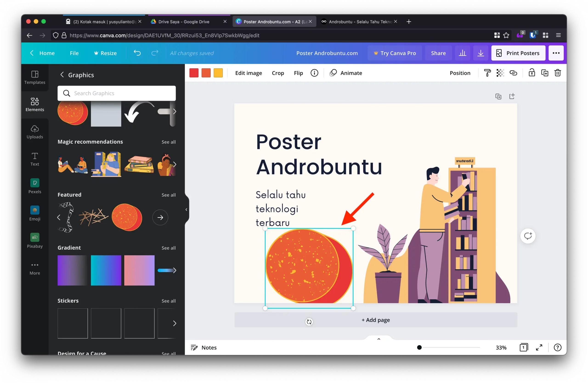588x383 pixels.
Task: Click the link chain icon
Action: [x=513, y=73]
